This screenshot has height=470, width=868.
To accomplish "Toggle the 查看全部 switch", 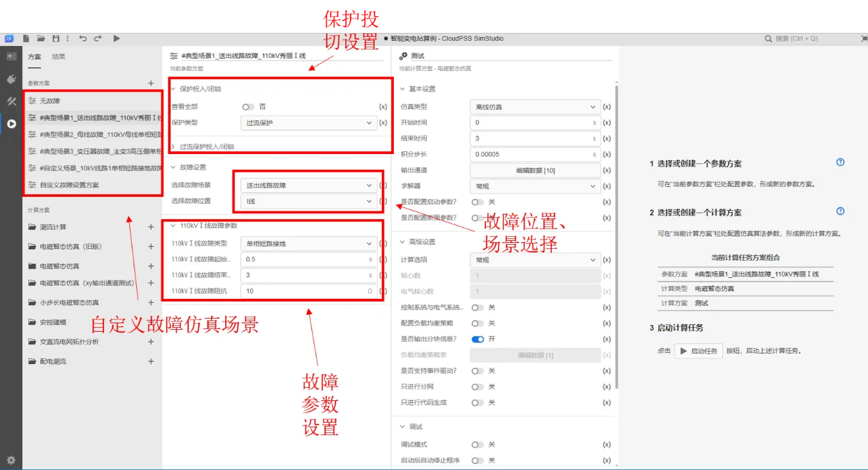I will (x=248, y=107).
